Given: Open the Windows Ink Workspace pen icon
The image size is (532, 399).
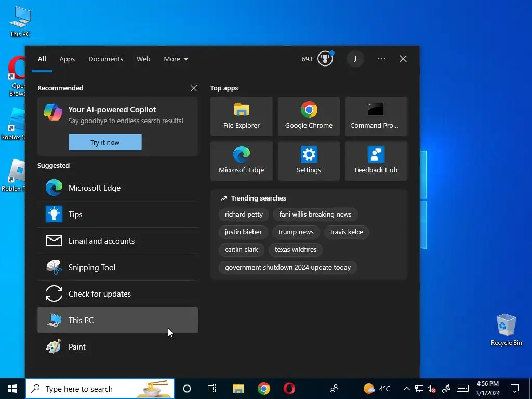Looking at the screenshot, I should point(446,389).
